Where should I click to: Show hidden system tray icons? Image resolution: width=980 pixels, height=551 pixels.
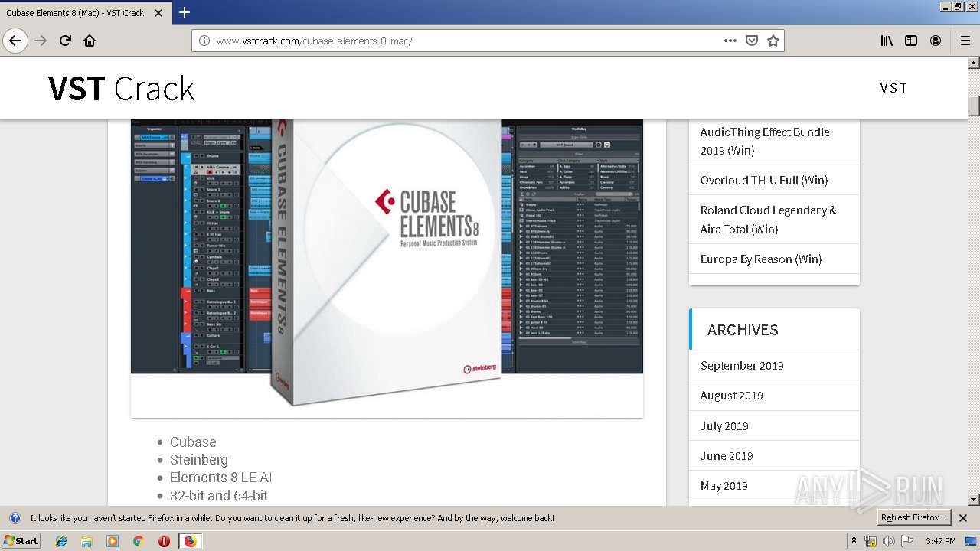point(854,540)
